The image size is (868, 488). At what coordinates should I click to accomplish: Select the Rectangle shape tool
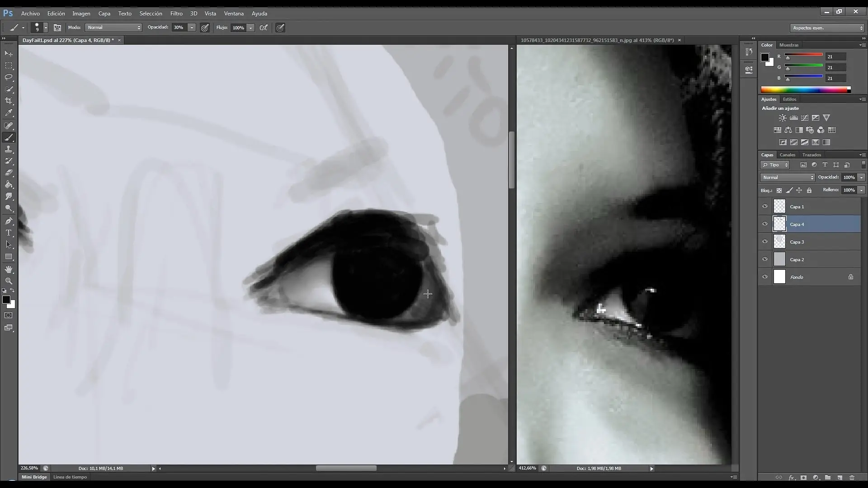click(x=9, y=257)
